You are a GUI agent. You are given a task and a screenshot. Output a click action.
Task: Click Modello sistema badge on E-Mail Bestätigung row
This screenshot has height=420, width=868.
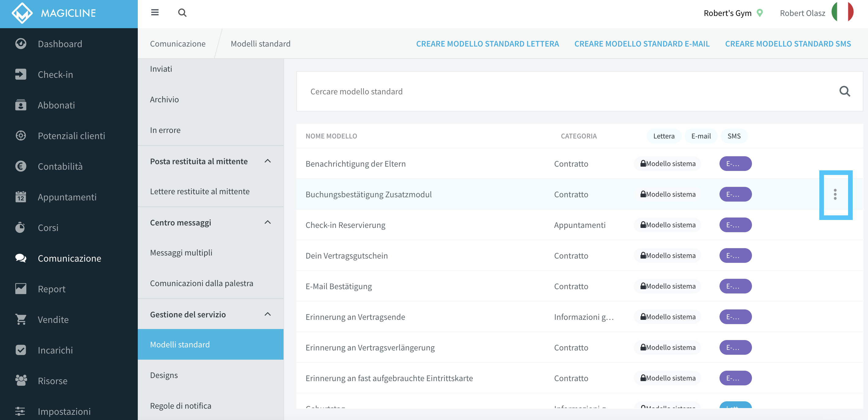[667, 286]
